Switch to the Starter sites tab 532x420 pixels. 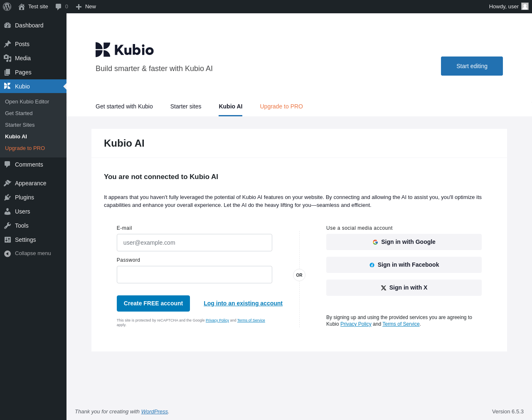(x=186, y=106)
